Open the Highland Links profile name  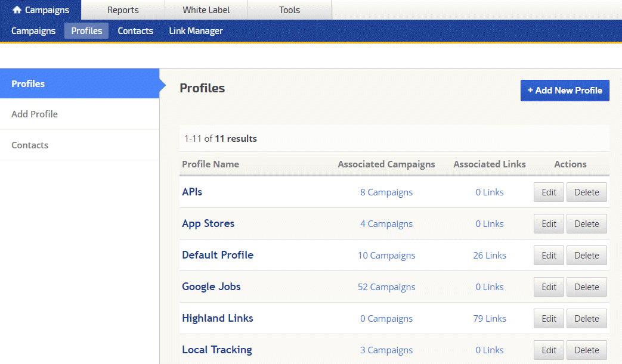(x=218, y=318)
